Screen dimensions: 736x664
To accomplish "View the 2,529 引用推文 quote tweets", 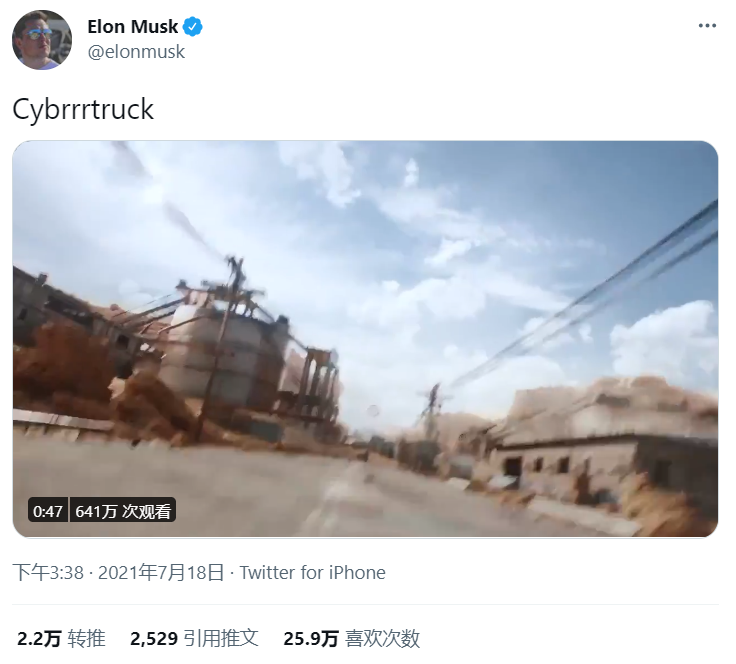I will 194,639.
